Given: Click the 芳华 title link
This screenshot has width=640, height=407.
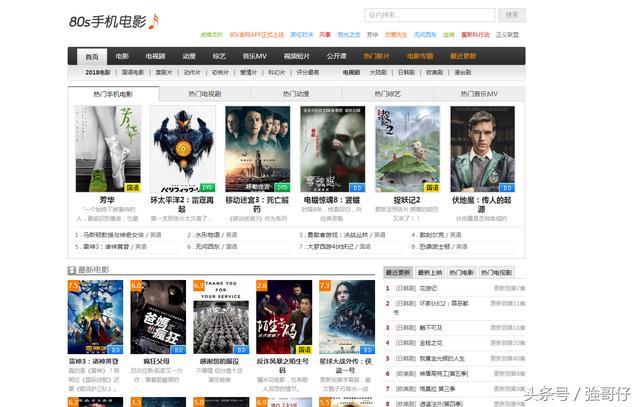Looking at the screenshot, I should click(107, 200).
